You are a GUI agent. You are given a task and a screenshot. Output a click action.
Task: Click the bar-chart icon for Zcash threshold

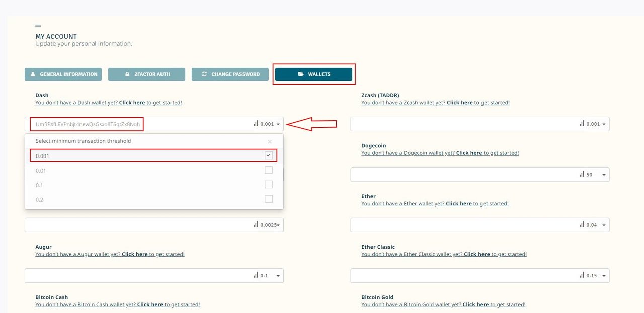(x=581, y=124)
